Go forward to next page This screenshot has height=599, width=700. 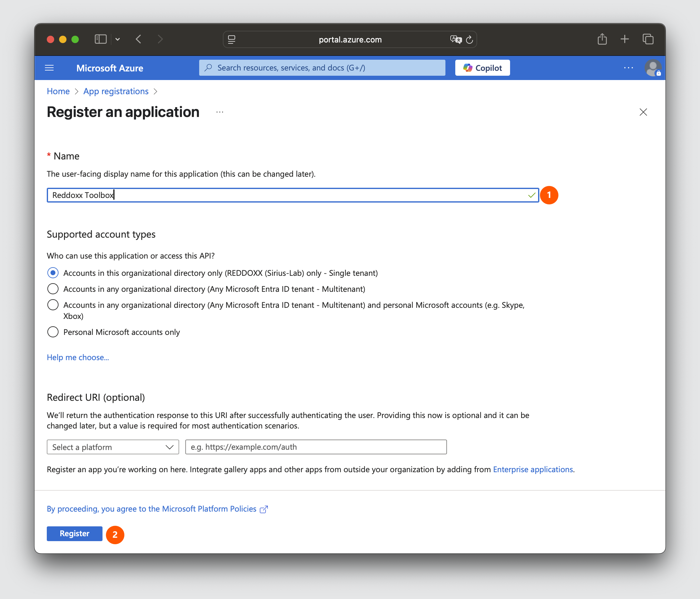point(160,39)
